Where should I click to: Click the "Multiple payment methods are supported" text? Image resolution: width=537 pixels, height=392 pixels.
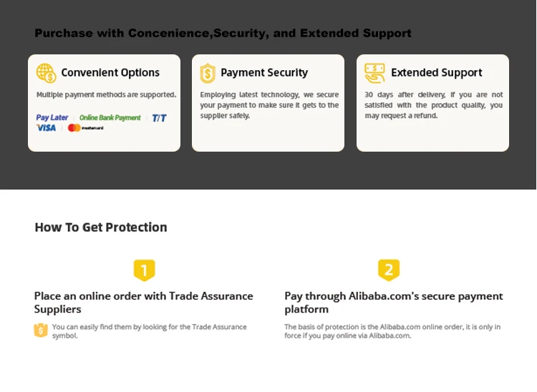pos(106,95)
